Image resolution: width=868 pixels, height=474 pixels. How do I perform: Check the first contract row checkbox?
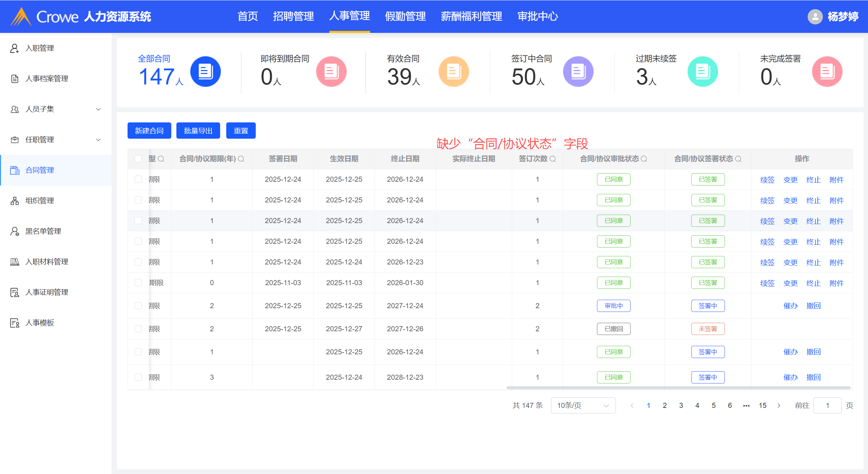pos(138,179)
